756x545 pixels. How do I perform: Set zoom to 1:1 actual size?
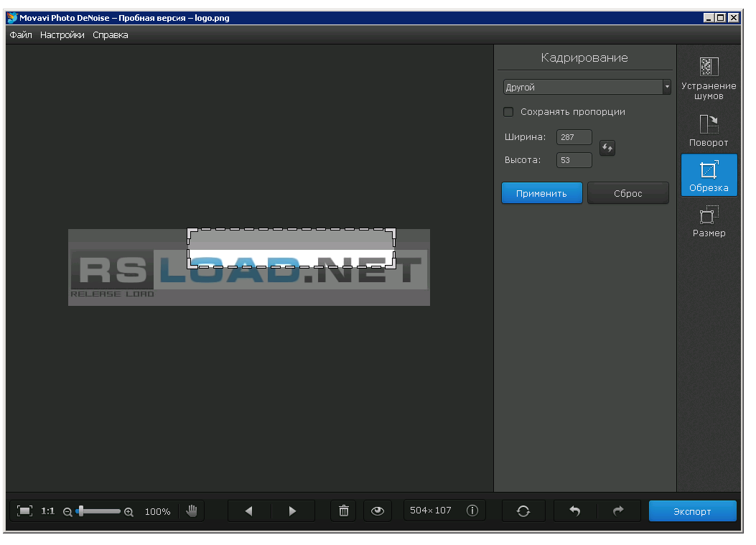[47, 511]
